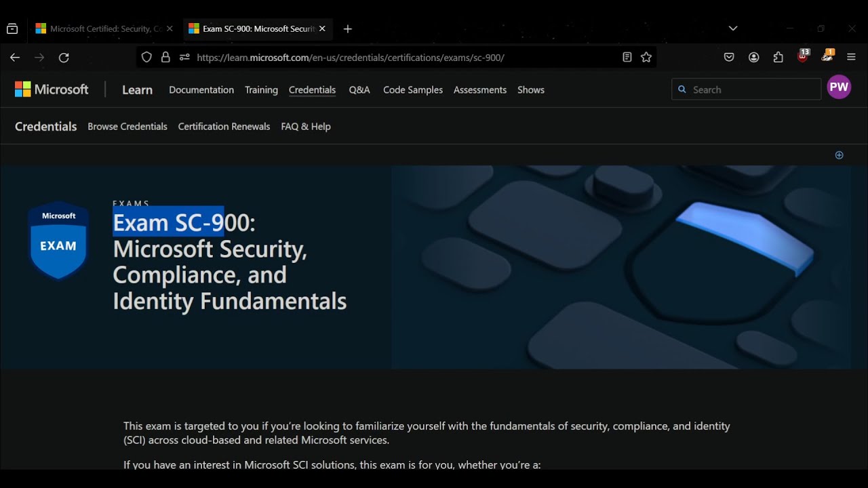This screenshot has width=868, height=488.
Task: Open a new tab with plus button
Action: (348, 28)
